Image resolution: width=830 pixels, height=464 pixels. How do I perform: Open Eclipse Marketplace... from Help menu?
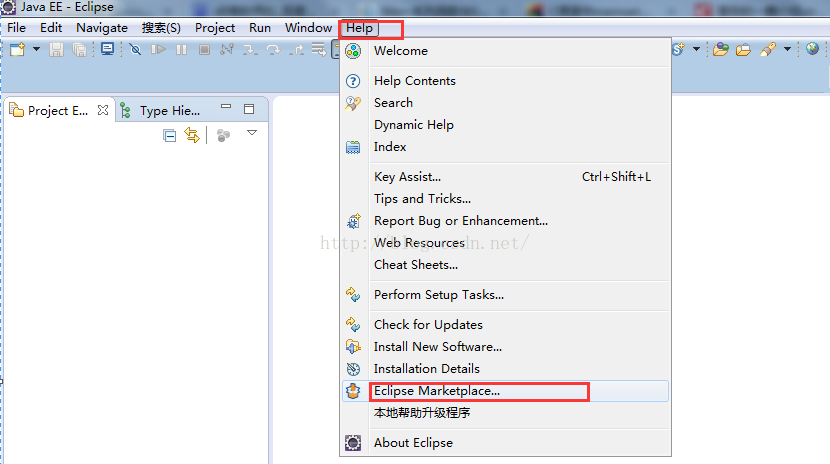click(505, 391)
